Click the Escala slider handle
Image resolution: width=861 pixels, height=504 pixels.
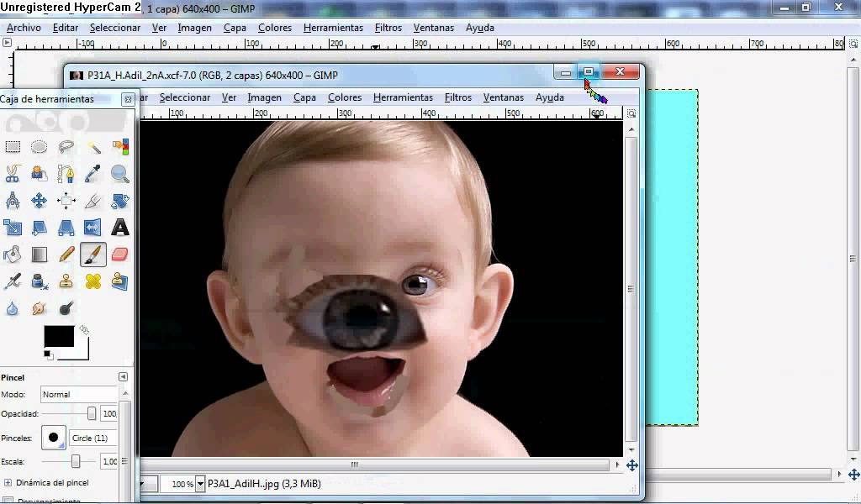pos(76,462)
